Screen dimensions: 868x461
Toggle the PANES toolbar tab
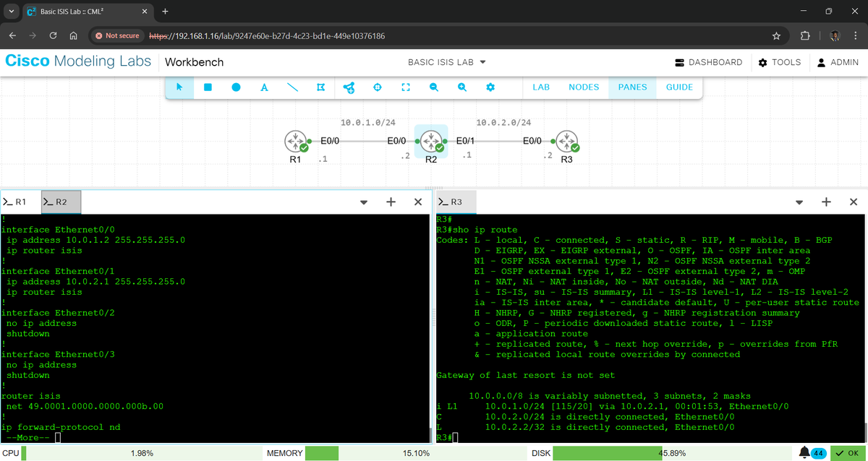click(x=633, y=87)
